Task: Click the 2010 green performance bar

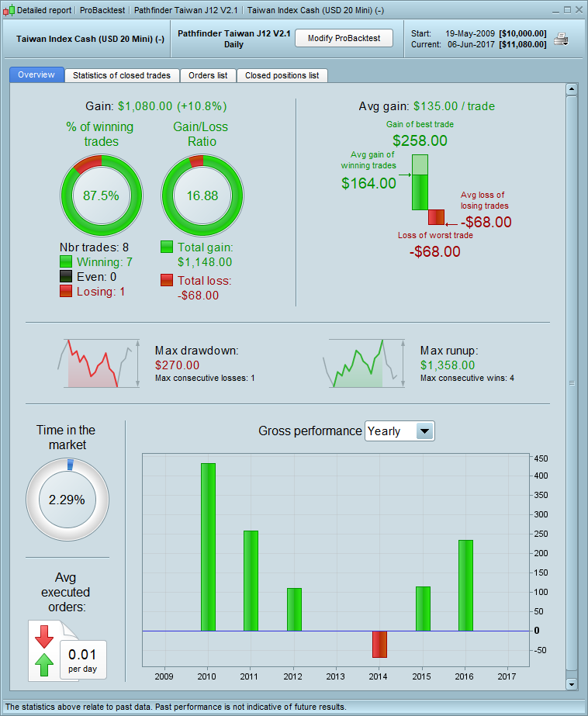Action: [x=208, y=547]
